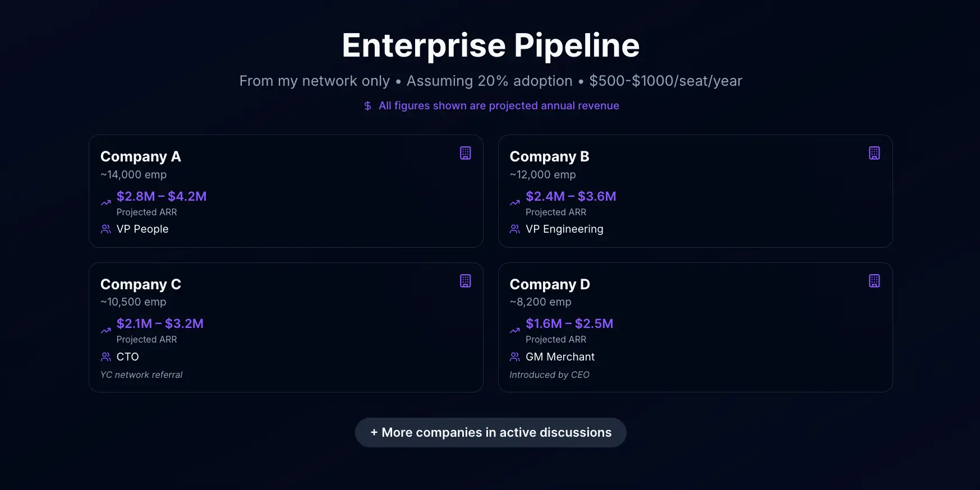The width and height of the screenshot is (980, 490).
Task: Expand More companies in active discussions
Action: tap(490, 432)
